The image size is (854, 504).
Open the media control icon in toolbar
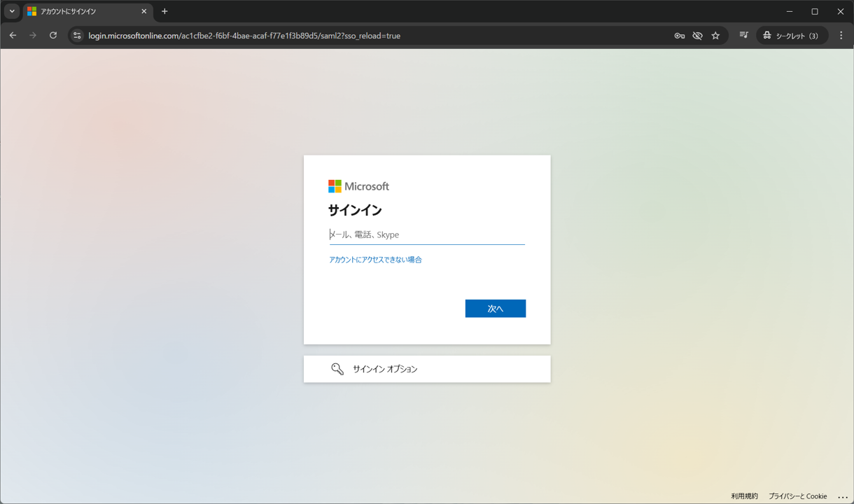pyautogui.click(x=743, y=36)
